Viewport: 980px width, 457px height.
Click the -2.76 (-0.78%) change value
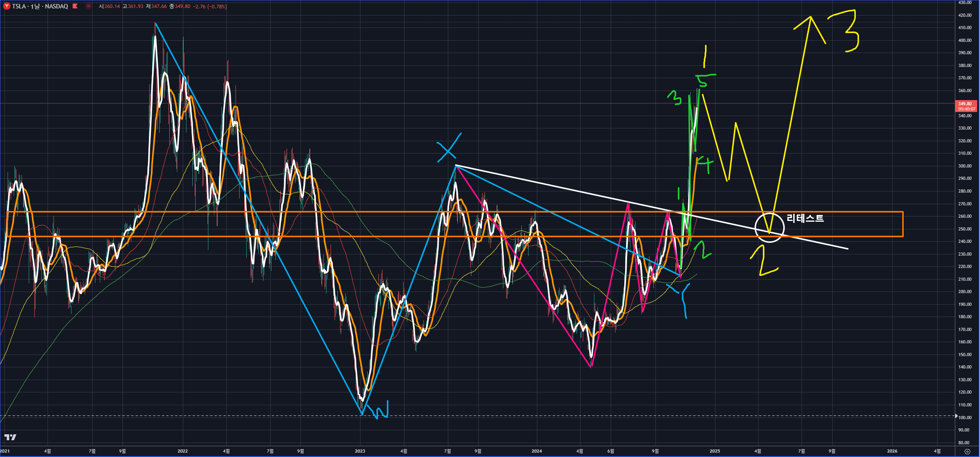[x=210, y=6]
